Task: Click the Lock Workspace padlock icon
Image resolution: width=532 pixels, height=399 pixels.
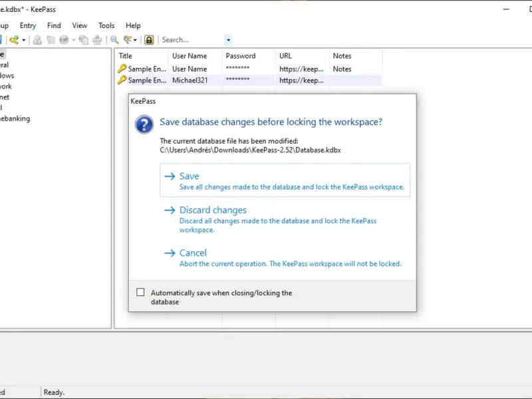Action: point(149,40)
